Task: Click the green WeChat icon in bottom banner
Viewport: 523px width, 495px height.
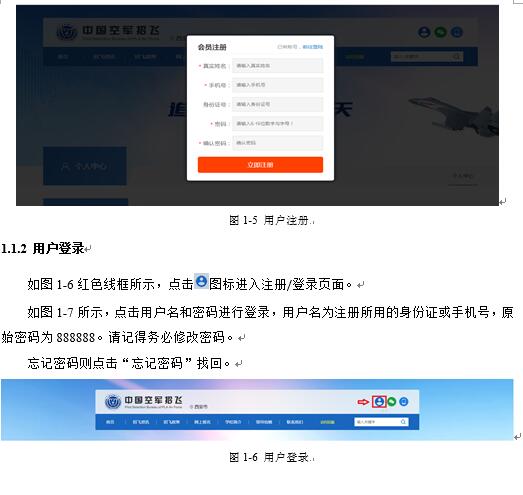Action: (x=392, y=402)
